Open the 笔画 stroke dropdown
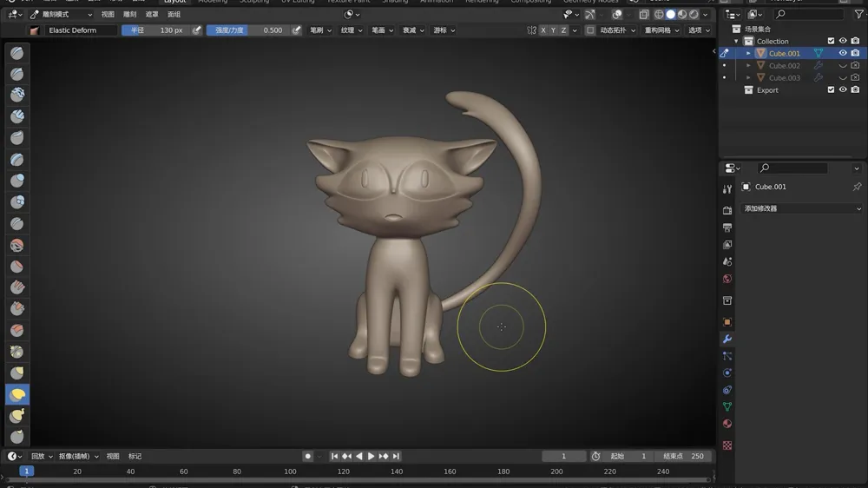Screen dimensions: 868x488 tap(383, 30)
